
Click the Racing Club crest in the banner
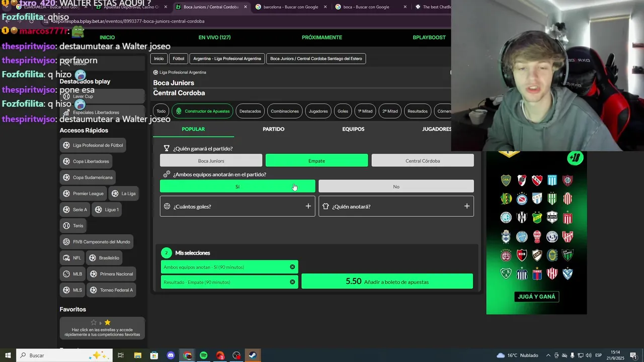click(552, 180)
